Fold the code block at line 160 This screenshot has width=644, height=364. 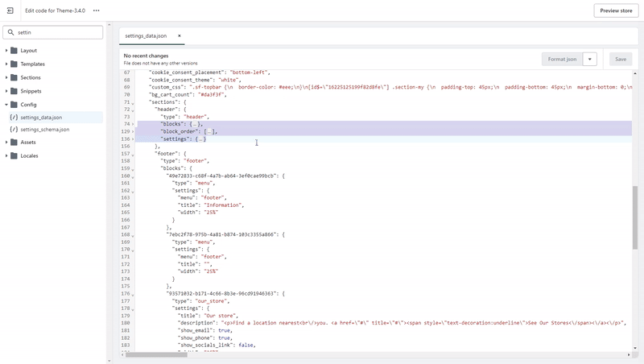pos(133,176)
